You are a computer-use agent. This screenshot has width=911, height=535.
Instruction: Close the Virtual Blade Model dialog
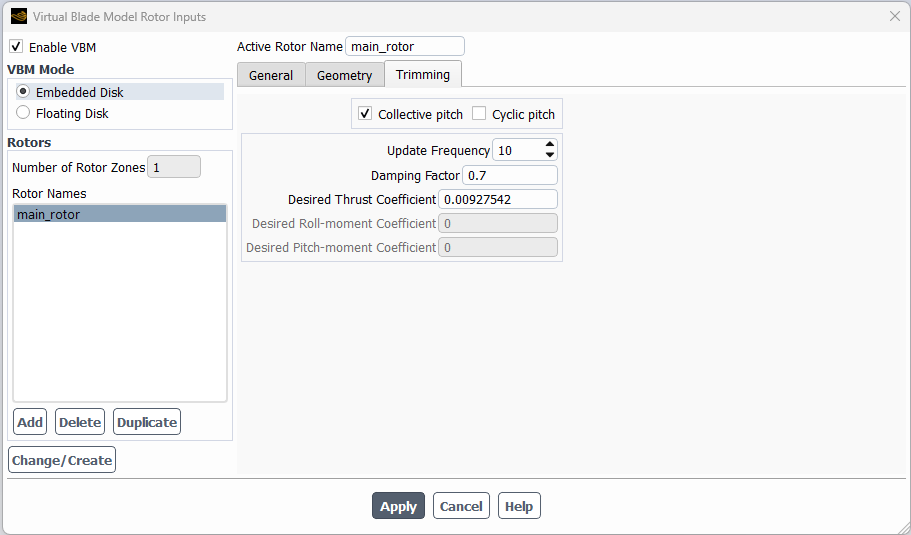[895, 16]
